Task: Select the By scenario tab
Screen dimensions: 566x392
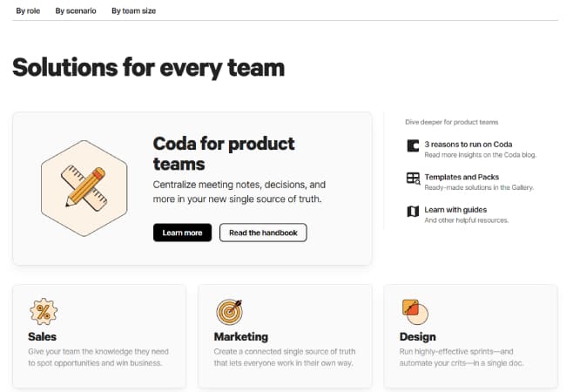Action: click(x=76, y=10)
